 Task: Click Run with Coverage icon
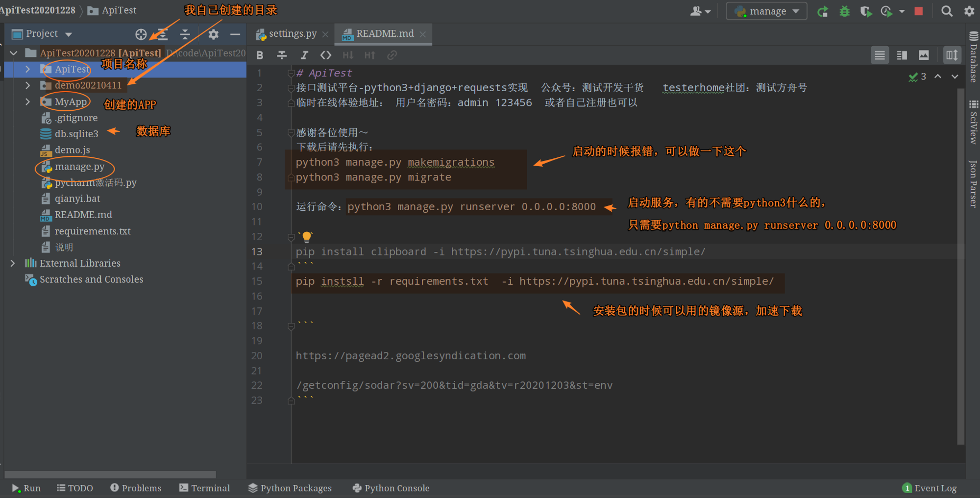pos(866,11)
